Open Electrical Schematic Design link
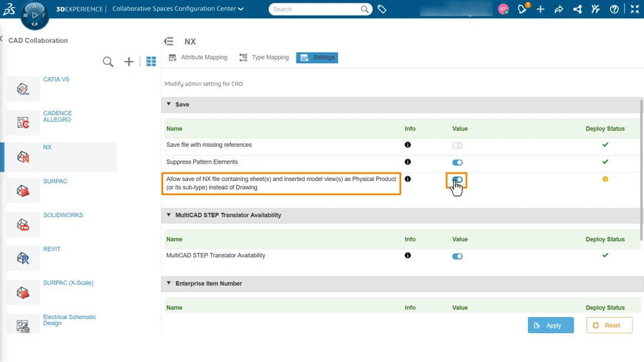This screenshot has width=644, height=362. tap(69, 320)
